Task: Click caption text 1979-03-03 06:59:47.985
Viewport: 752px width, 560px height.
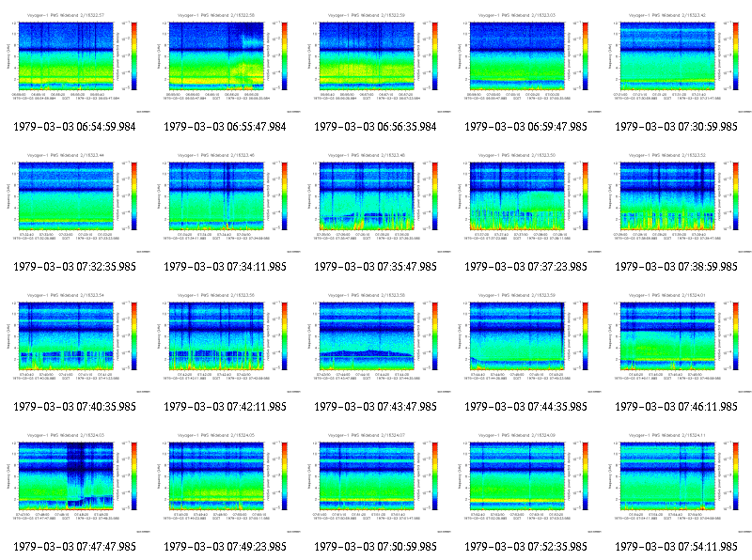Action: (525, 127)
